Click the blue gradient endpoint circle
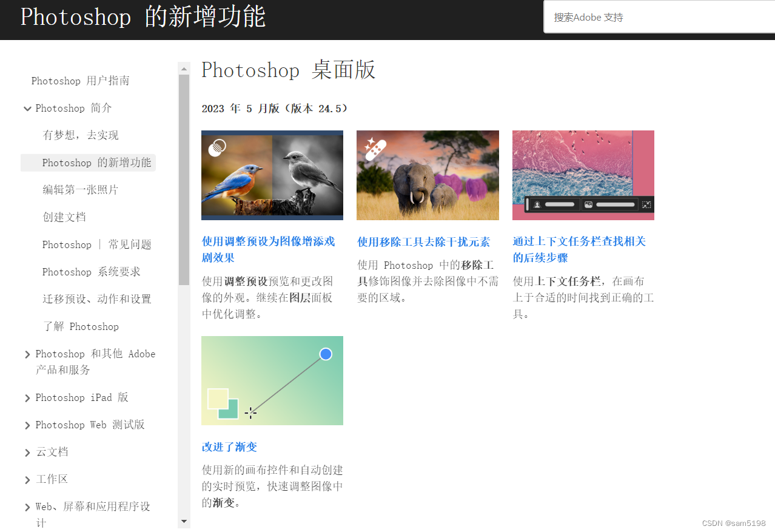The image size is (775, 532). (326, 354)
